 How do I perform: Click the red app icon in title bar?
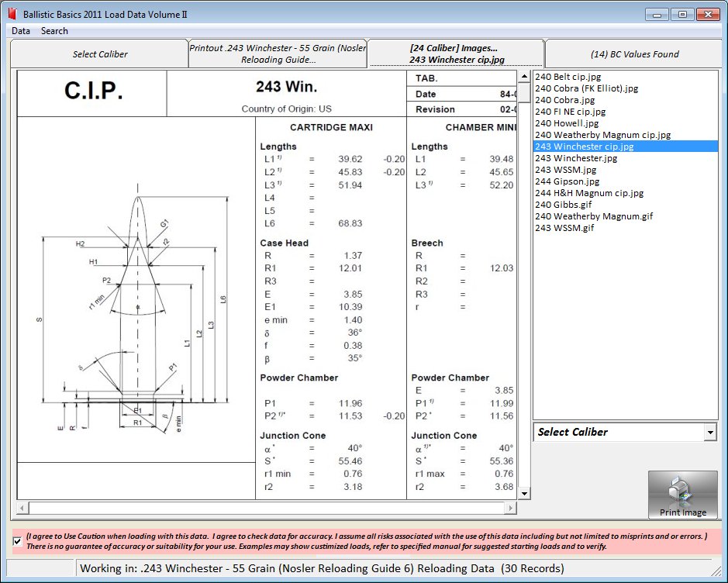point(11,15)
